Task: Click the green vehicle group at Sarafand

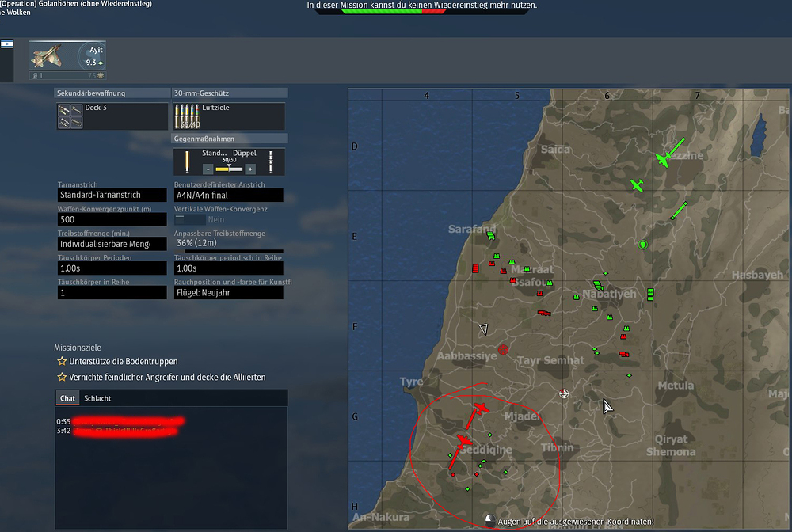Action: tap(490, 235)
